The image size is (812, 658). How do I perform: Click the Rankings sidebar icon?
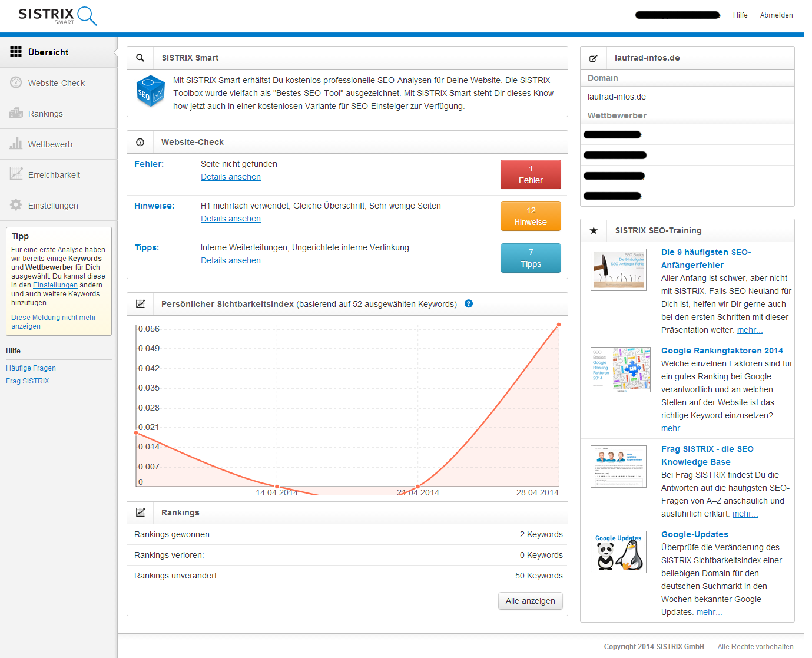pos(16,113)
